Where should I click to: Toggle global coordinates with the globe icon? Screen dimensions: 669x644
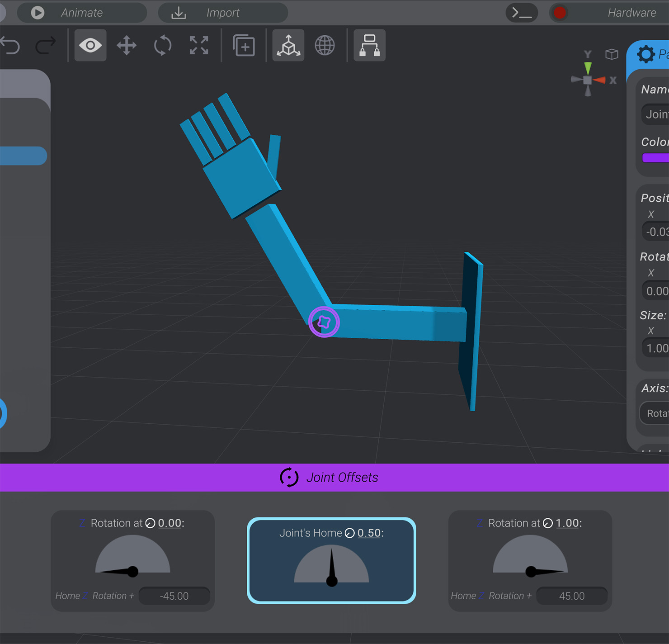click(x=325, y=45)
